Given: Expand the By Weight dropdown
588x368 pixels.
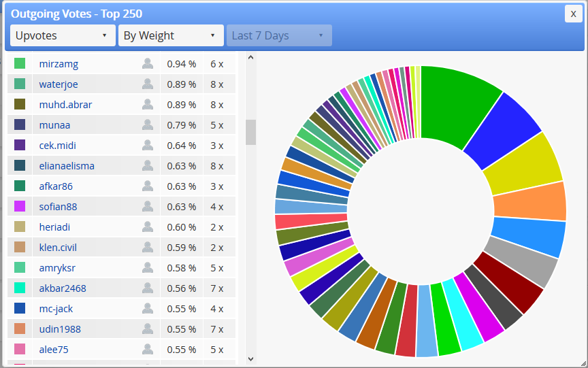Looking at the screenshot, I should click(171, 35).
